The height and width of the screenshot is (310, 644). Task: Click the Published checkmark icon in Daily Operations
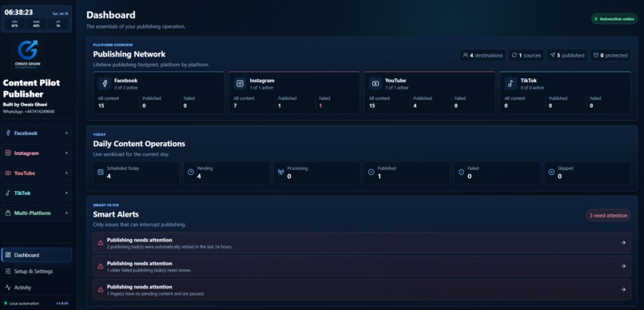click(x=372, y=173)
